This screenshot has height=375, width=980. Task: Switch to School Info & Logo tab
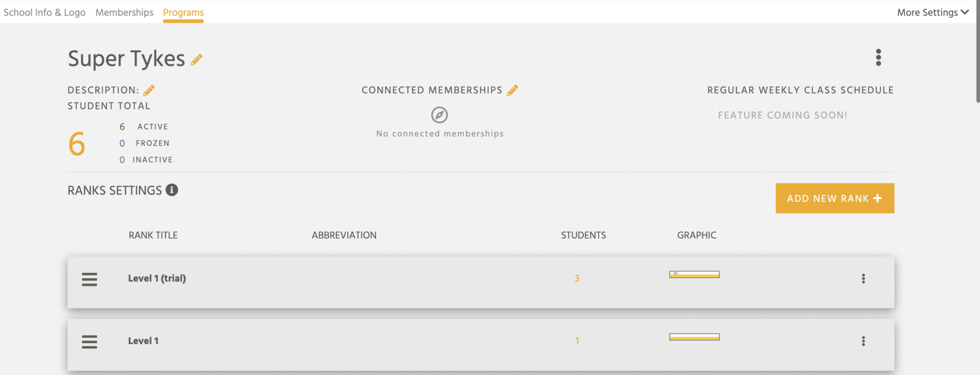(45, 12)
